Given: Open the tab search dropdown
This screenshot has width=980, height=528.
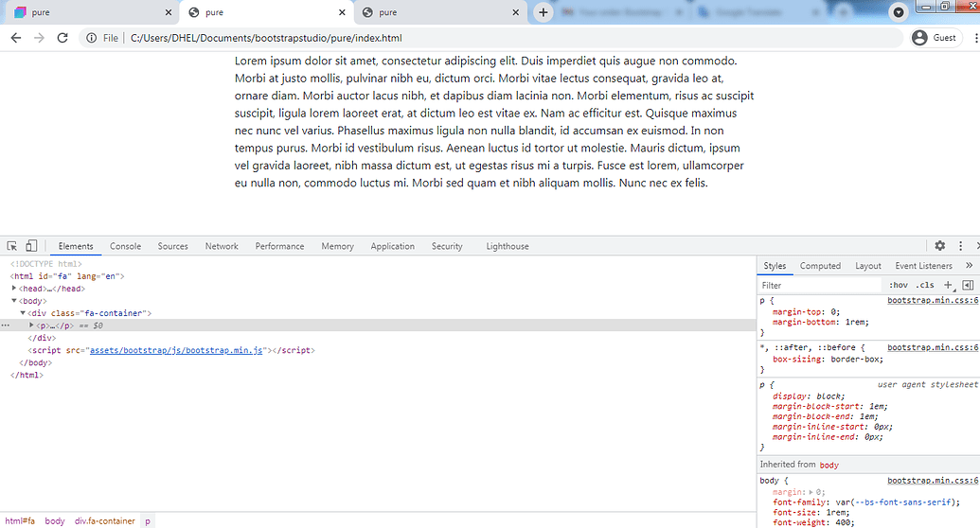Looking at the screenshot, I should coord(899,12).
